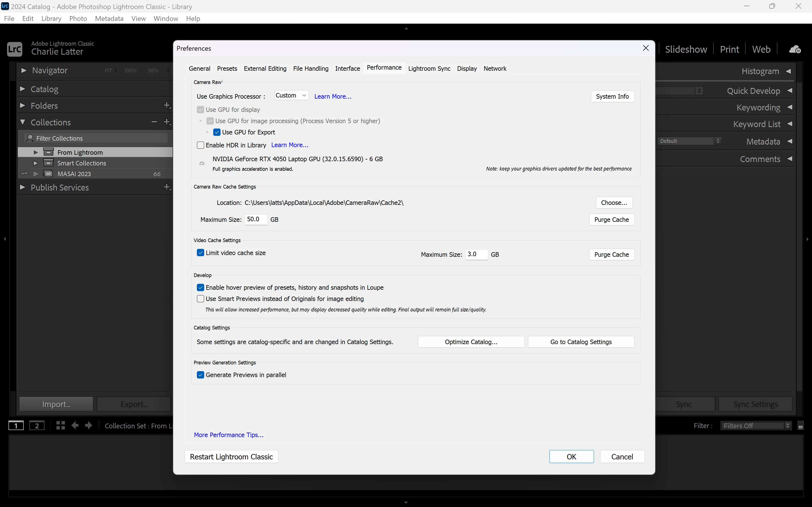Expand the Smart Collections set
This screenshot has height=507, width=812.
coord(36,163)
